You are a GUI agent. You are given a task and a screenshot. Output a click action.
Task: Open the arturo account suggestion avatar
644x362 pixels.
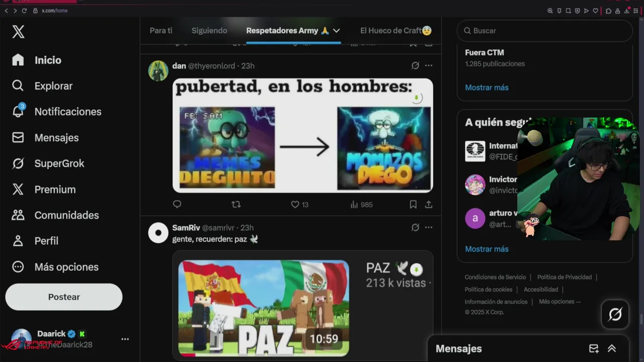[x=475, y=219]
